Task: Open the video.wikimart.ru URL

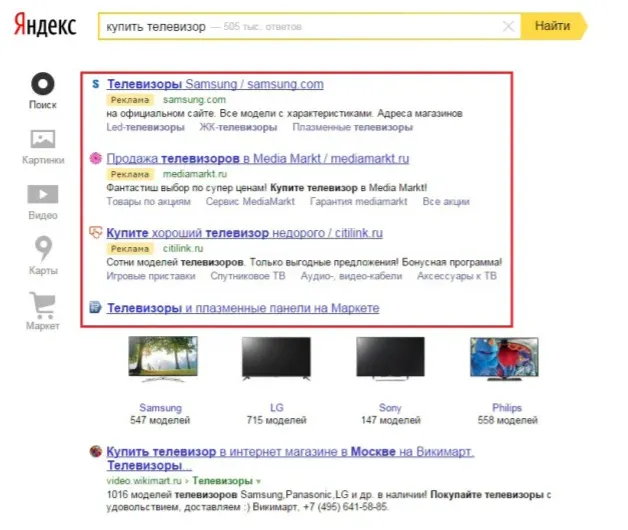Action: 144,481
